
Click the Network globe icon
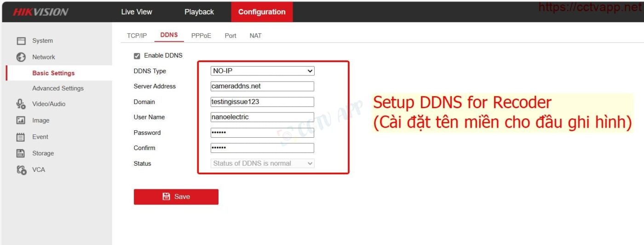point(21,57)
